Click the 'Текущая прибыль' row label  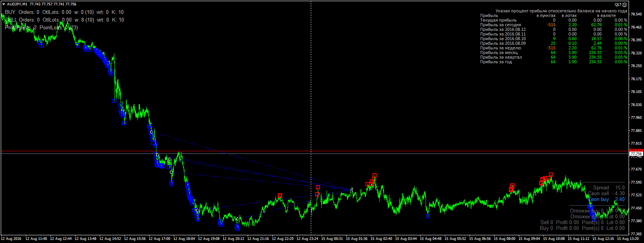tap(498, 20)
